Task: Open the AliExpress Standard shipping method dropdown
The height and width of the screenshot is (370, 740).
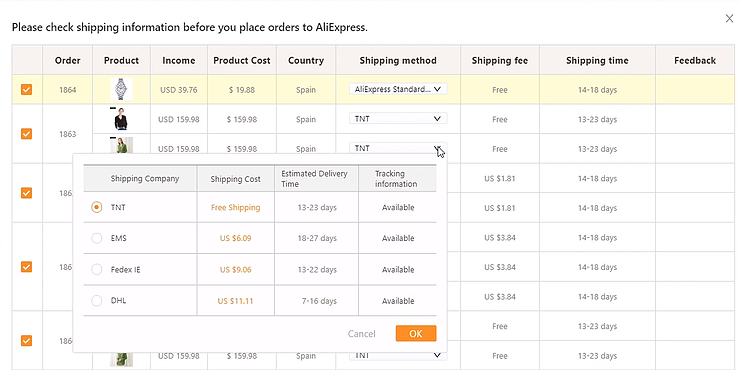Action: [x=398, y=89]
